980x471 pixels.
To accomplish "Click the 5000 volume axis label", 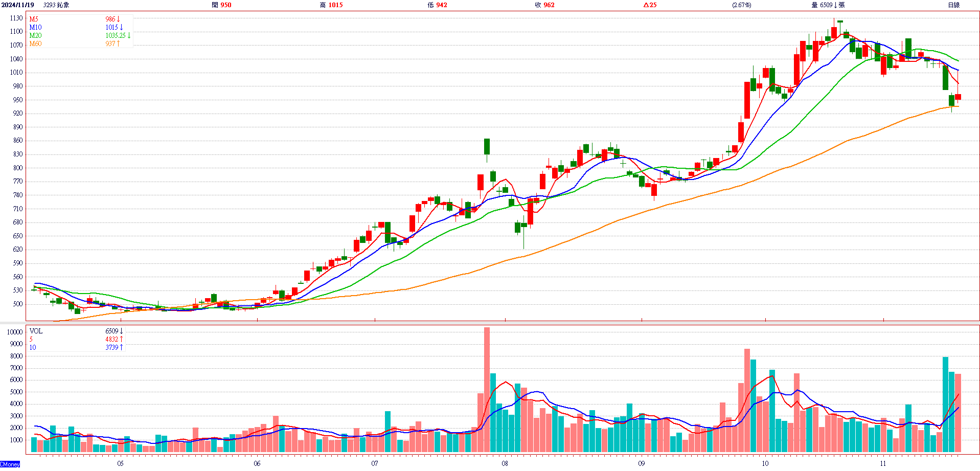I will coord(16,392).
